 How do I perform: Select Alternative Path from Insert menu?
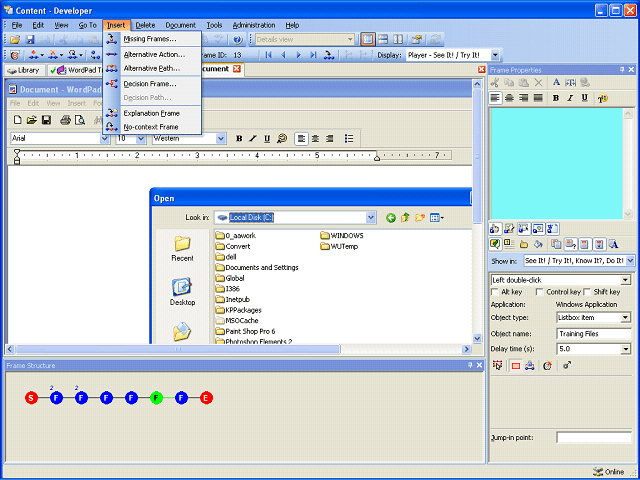152,68
